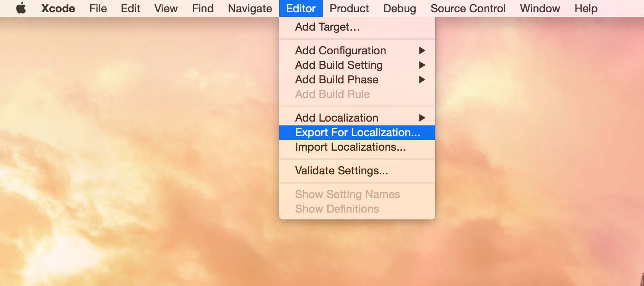The width and height of the screenshot is (644, 286).
Task: Open the Product menu
Action: pyautogui.click(x=349, y=8)
